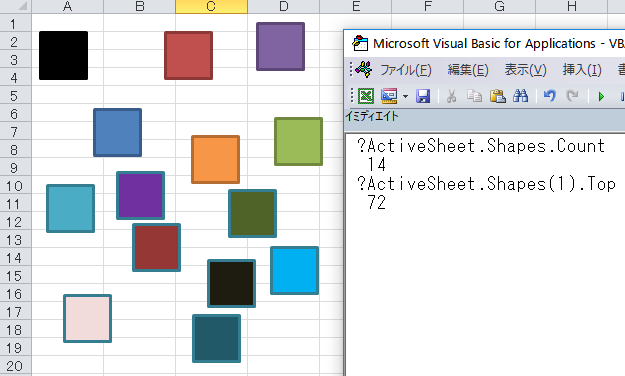
Task: Select the dark teal square shape
Action: (216, 338)
